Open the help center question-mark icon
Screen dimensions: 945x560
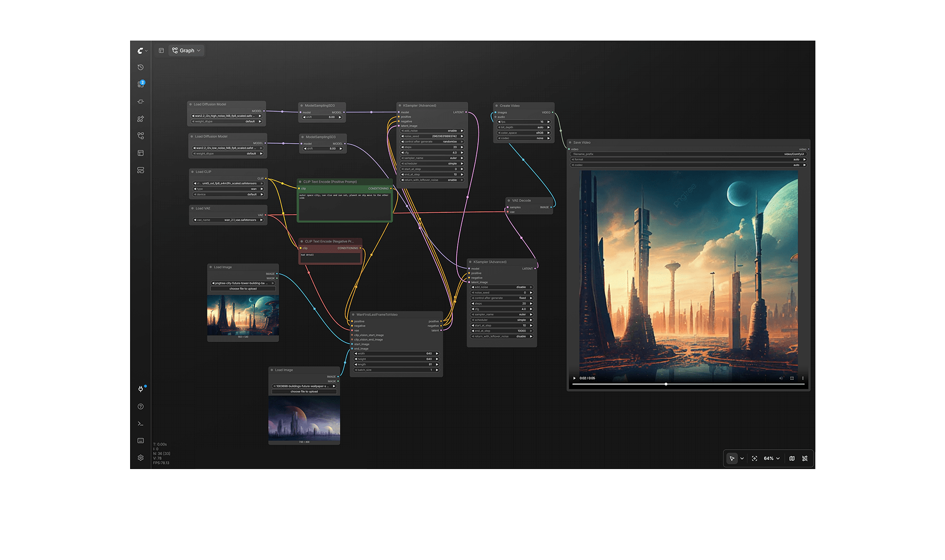click(x=140, y=406)
